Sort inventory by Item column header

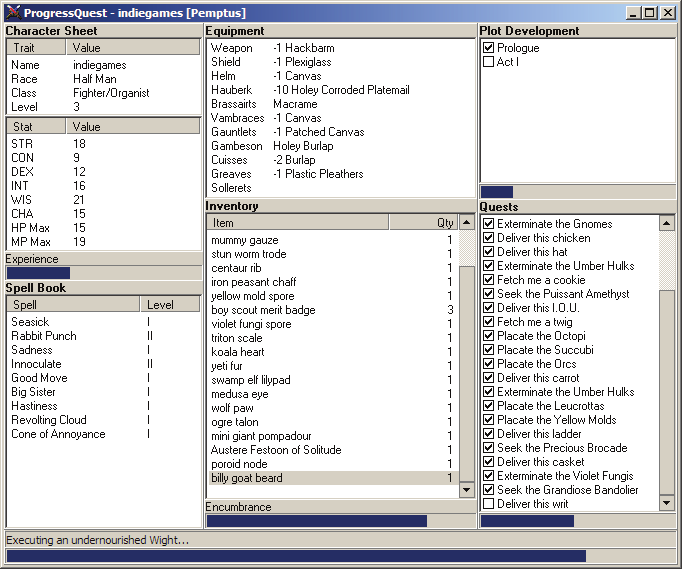point(298,223)
